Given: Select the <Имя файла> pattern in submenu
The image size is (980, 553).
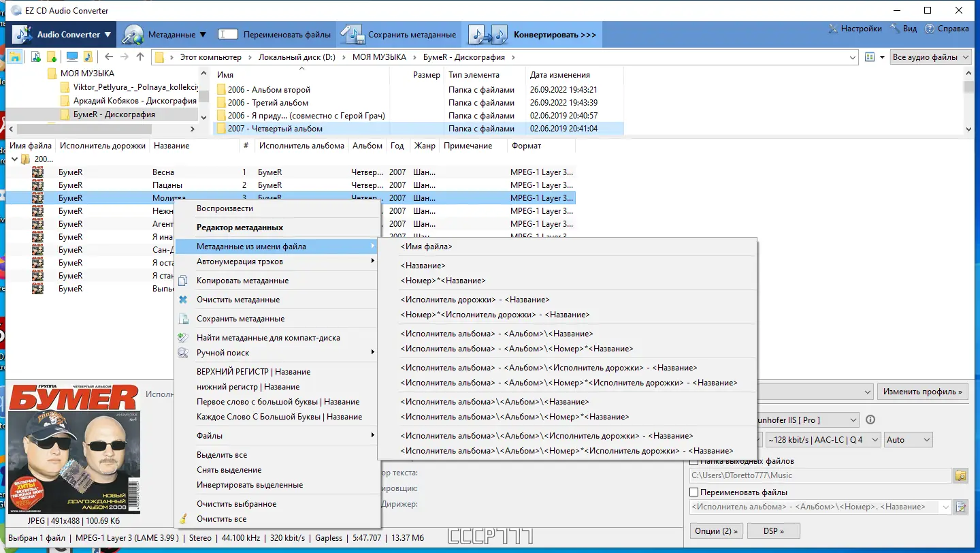Looking at the screenshot, I should pyautogui.click(x=567, y=247).
